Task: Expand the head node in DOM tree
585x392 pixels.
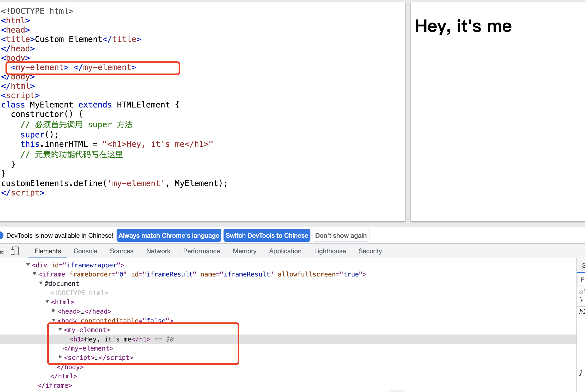Action: tap(54, 311)
